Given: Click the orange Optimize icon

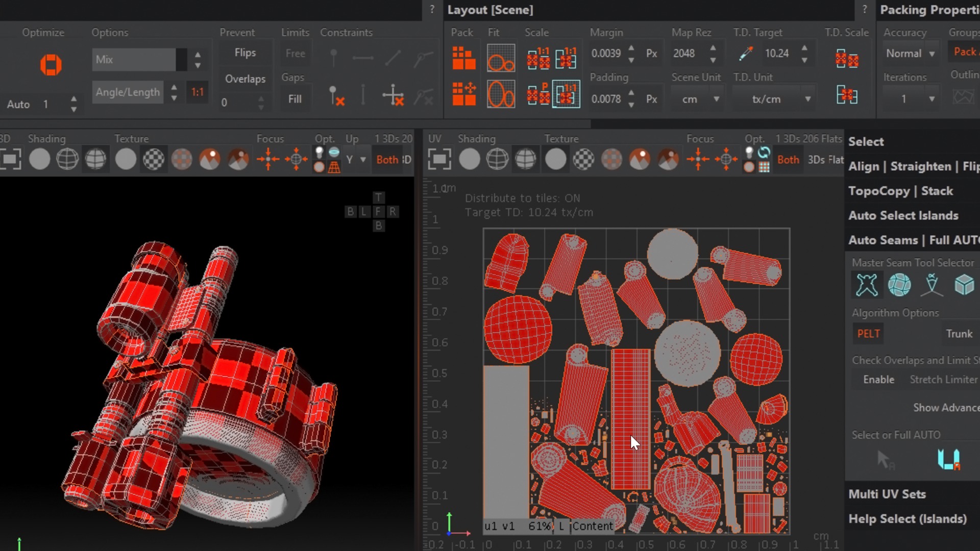Looking at the screenshot, I should (x=51, y=65).
